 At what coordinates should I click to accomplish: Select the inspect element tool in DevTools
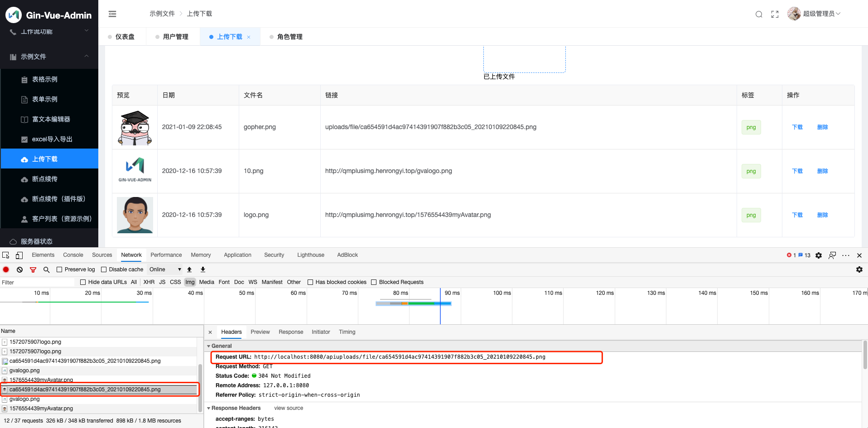[x=5, y=255]
